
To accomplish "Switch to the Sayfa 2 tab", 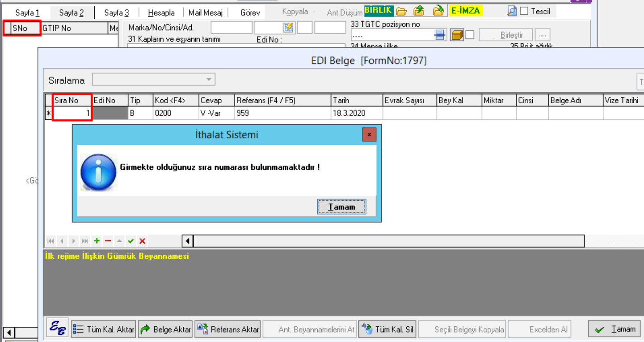I will pos(71,13).
